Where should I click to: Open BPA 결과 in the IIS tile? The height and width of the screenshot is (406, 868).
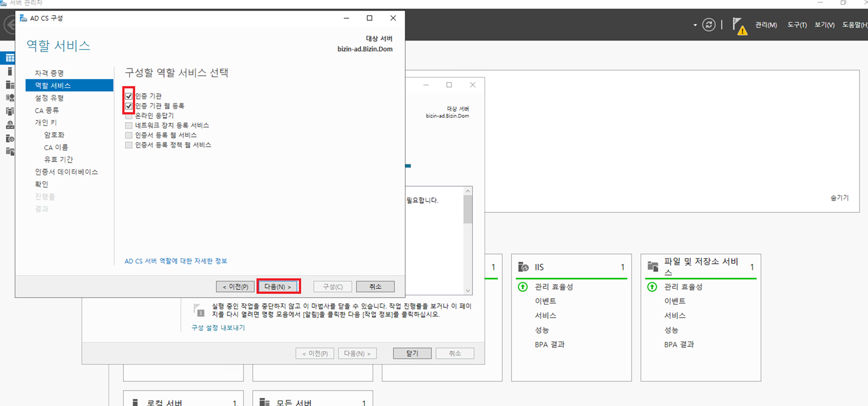[x=549, y=344]
